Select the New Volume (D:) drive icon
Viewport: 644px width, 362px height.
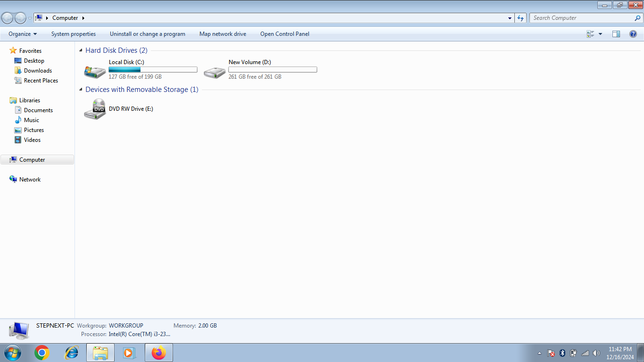coord(215,71)
